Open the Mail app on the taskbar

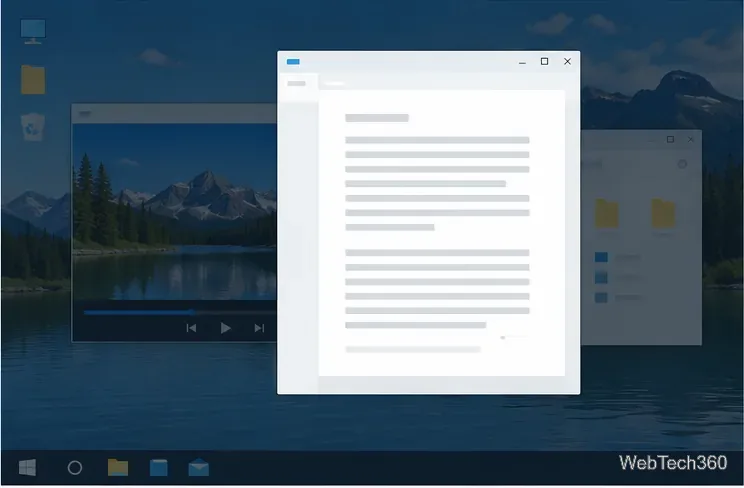tap(199, 467)
